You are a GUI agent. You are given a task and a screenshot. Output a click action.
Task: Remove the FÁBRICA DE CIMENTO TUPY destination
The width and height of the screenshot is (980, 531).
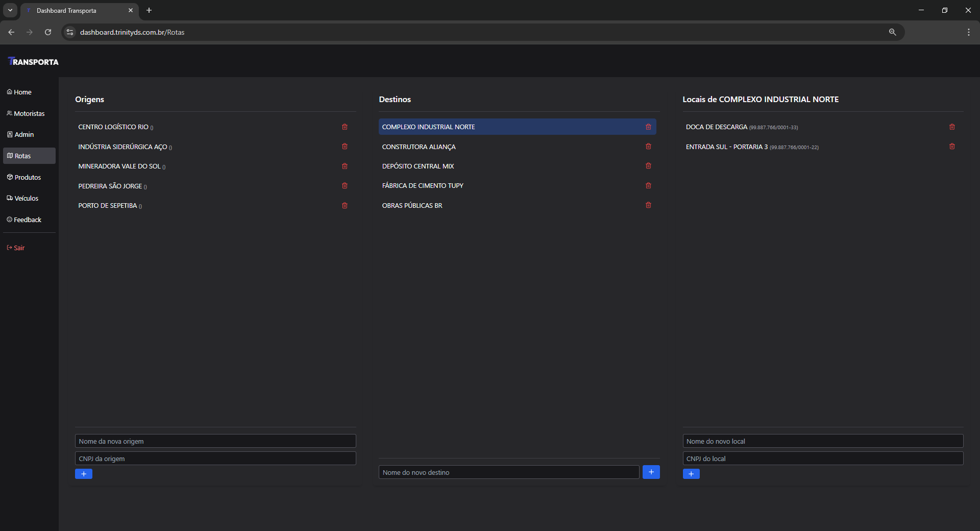(x=648, y=185)
